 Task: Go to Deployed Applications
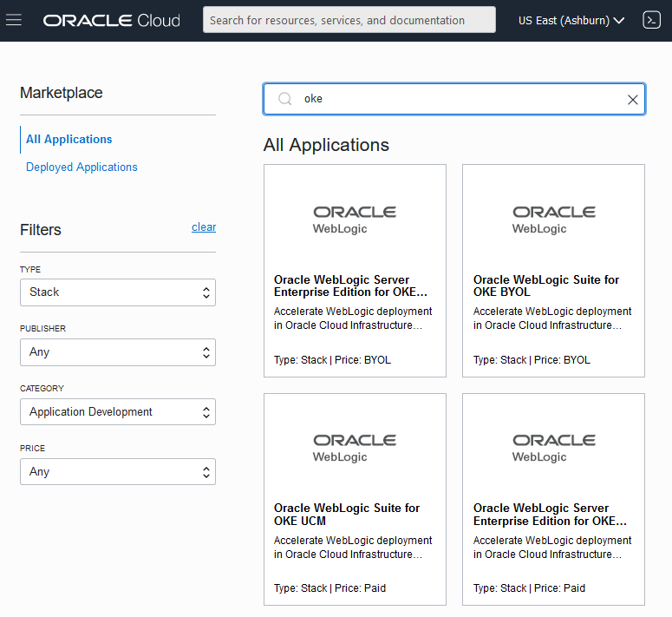(82, 167)
